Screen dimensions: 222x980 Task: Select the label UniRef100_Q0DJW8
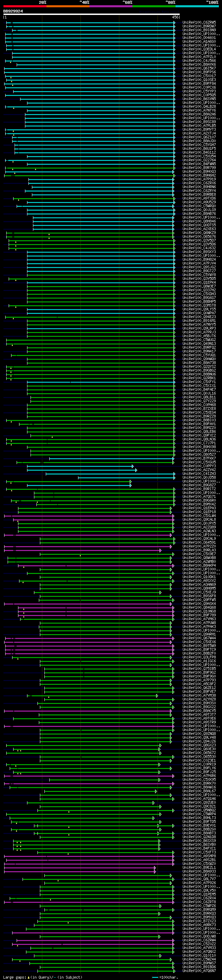(x=199, y=936)
